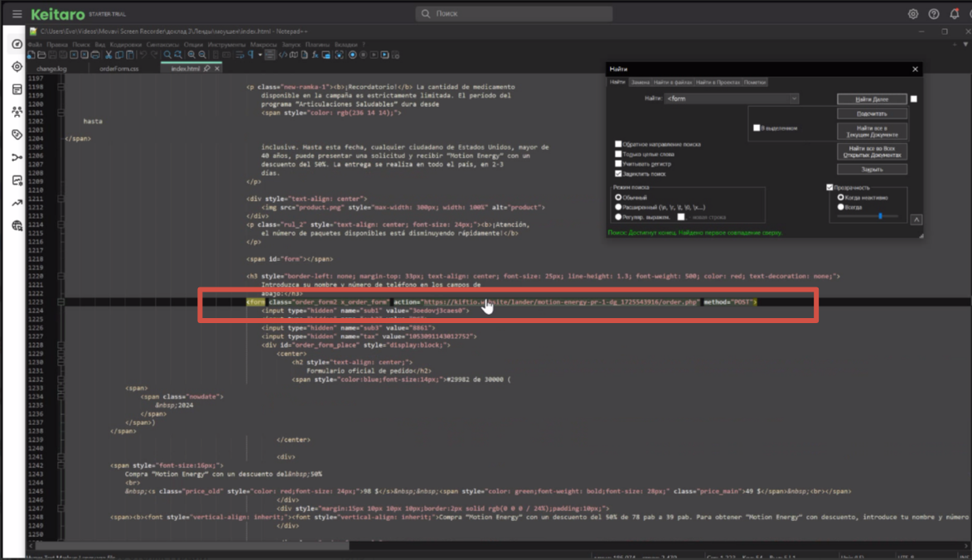Click the Print icon in Notepad++ toolbar
This screenshot has height=560, width=972.
96,55
